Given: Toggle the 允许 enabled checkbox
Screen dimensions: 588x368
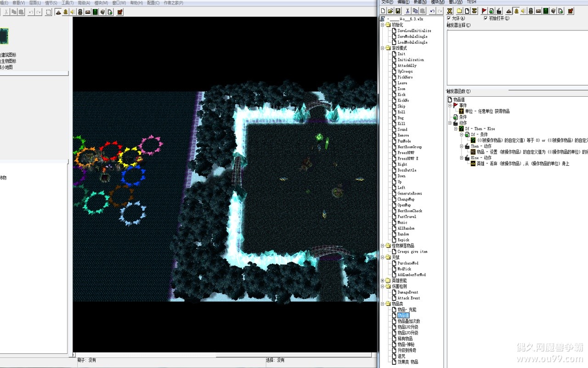Looking at the screenshot, I should pyautogui.click(x=449, y=18).
